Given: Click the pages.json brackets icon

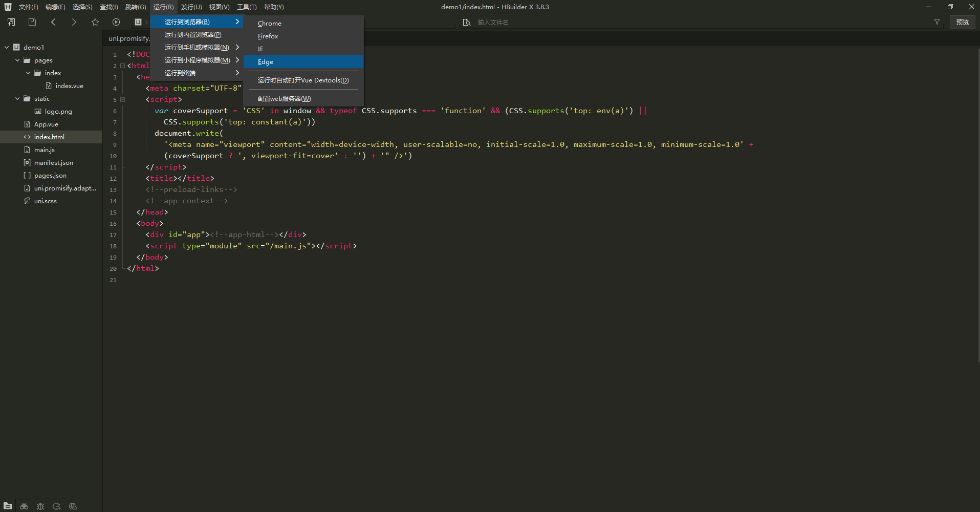Looking at the screenshot, I should [x=27, y=175].
